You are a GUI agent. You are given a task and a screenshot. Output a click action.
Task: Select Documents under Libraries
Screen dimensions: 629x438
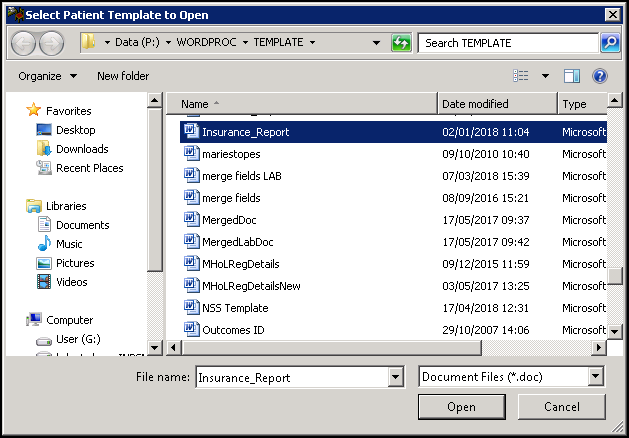click(83, 225)
